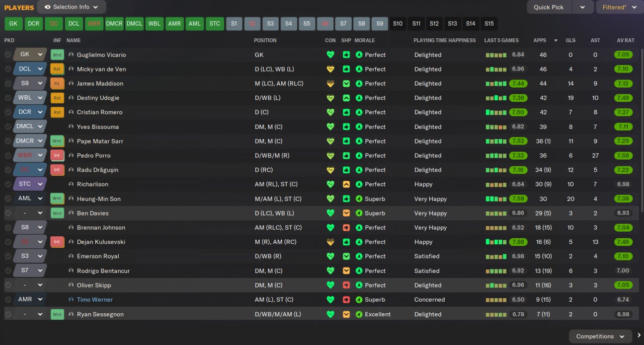Toggle the selection circle for Yves Bissouma
644x345 pixels.
[x=8, y=127]
